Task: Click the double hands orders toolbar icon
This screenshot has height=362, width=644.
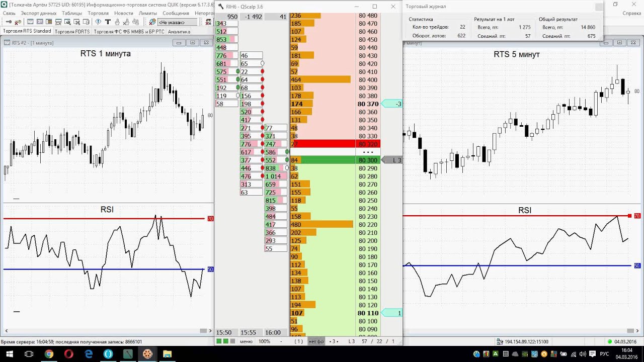Action: tap(136, 22)
